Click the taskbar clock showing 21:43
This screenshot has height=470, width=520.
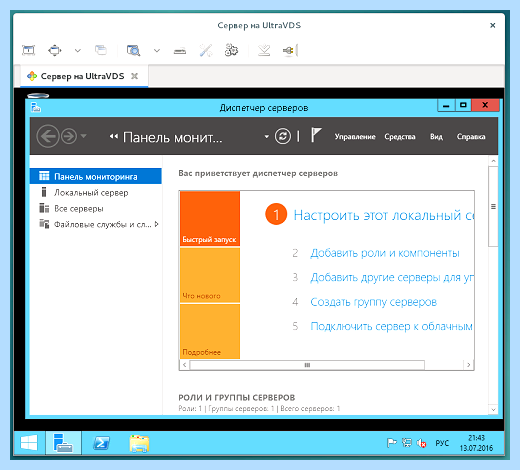tap(476, 443)
